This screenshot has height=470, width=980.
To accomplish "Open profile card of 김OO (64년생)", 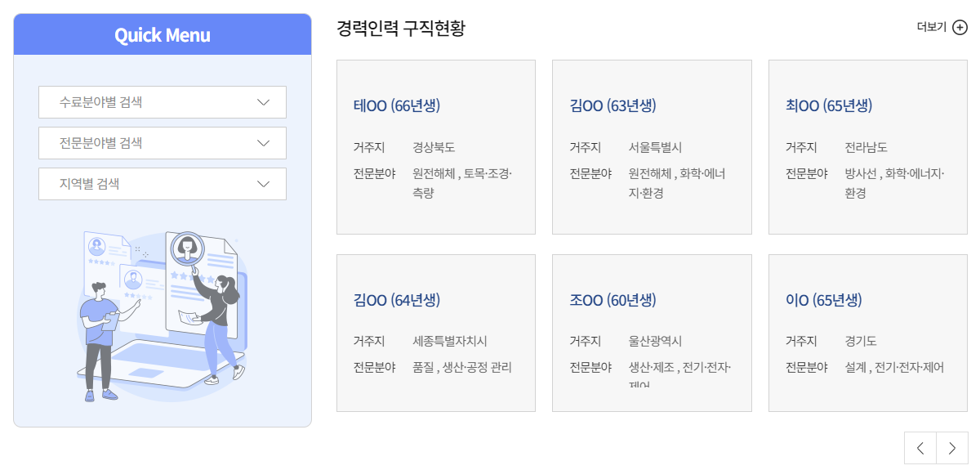I will click(x=436, y=333).
